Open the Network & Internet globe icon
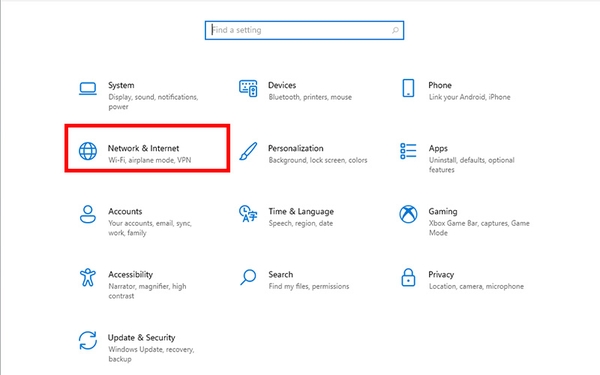600x375 pixels. point(88,151)
